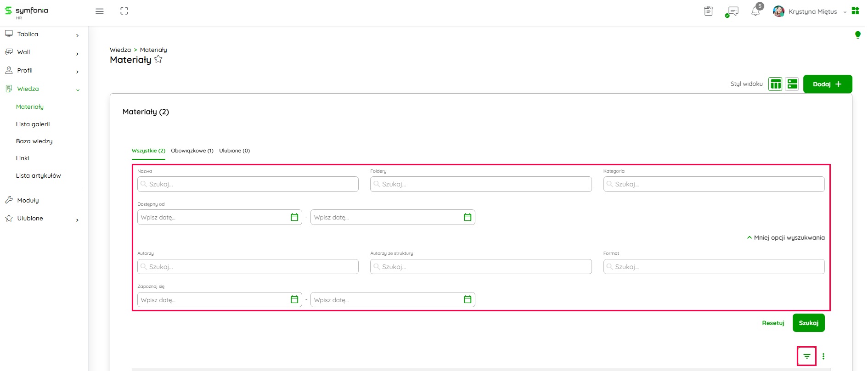Switch to table view style
This screenshot has height=371, width=868.
pyautogui.click(x=775, y=84)
